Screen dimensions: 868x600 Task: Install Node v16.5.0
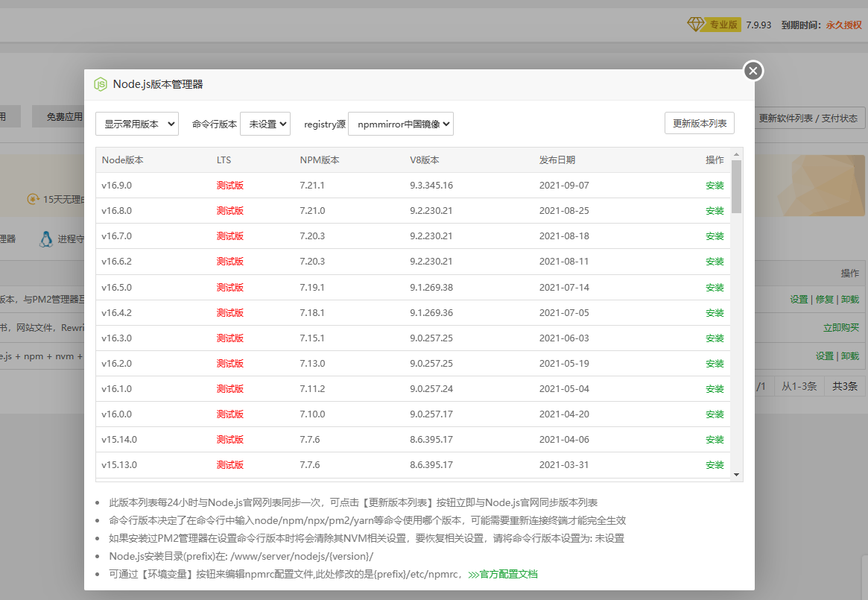(x=715, y=288)
